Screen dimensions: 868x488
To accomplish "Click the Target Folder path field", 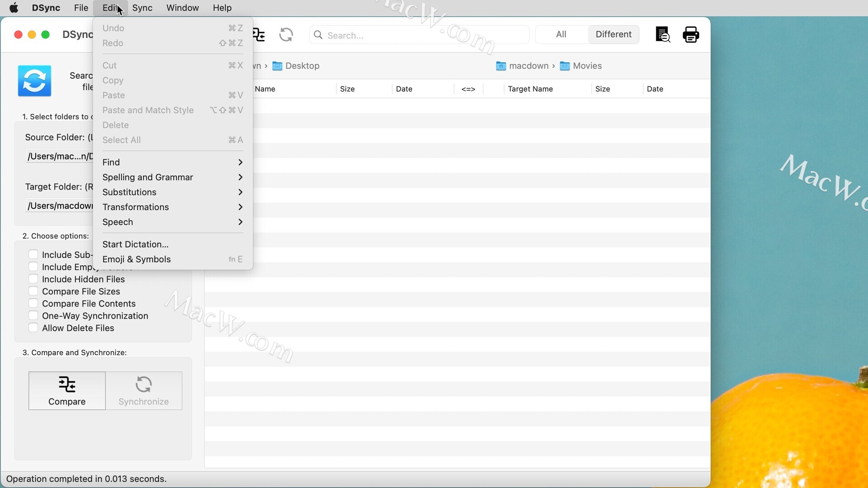I will point(60,206).
